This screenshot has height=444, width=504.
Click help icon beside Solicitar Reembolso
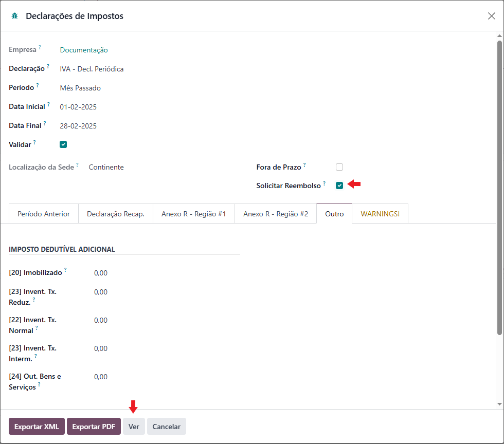(325, 183)
